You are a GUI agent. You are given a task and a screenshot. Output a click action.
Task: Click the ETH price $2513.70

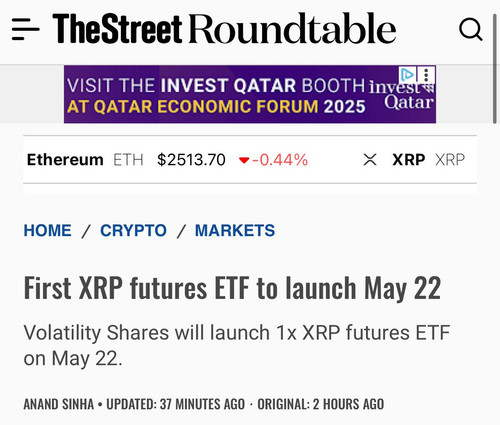[191, 160]
